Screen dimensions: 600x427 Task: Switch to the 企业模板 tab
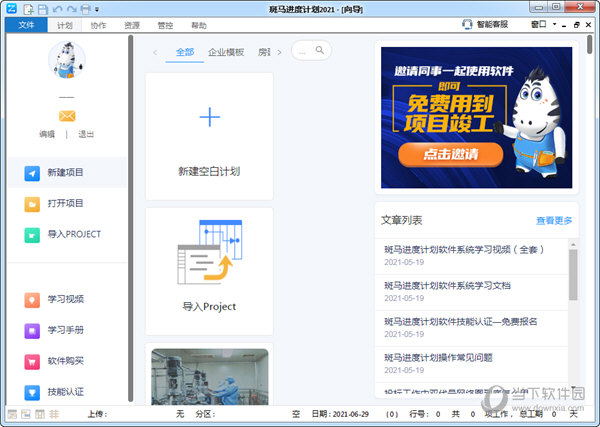pyautogui.click(x=226, y=51)
